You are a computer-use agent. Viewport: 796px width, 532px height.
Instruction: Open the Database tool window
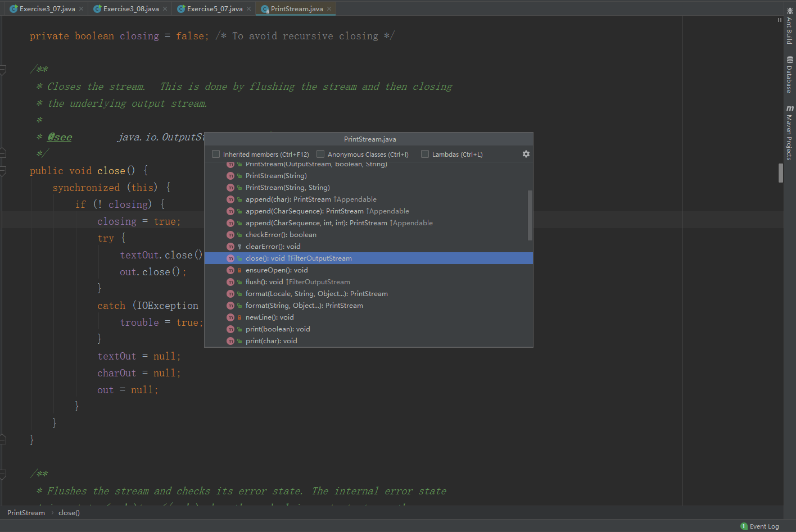[x=789, y=75]
